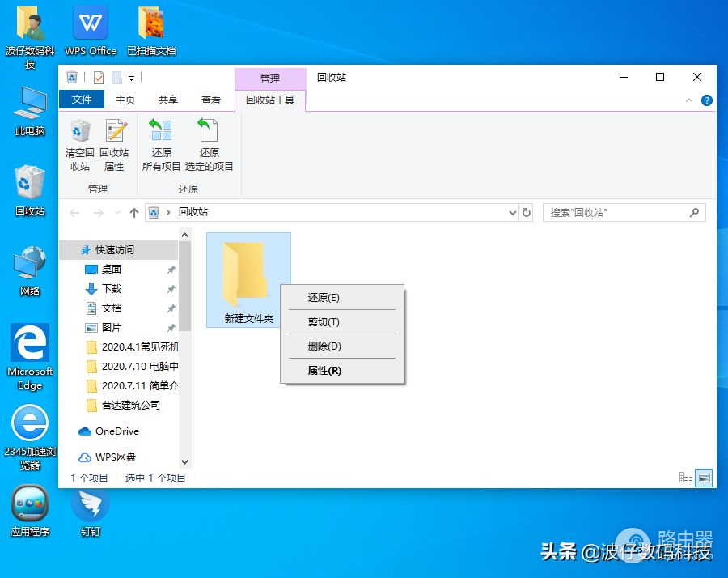The image size is (728, 578).
Task: Open the 文件 menu button
Action: (x=82, y=100)
